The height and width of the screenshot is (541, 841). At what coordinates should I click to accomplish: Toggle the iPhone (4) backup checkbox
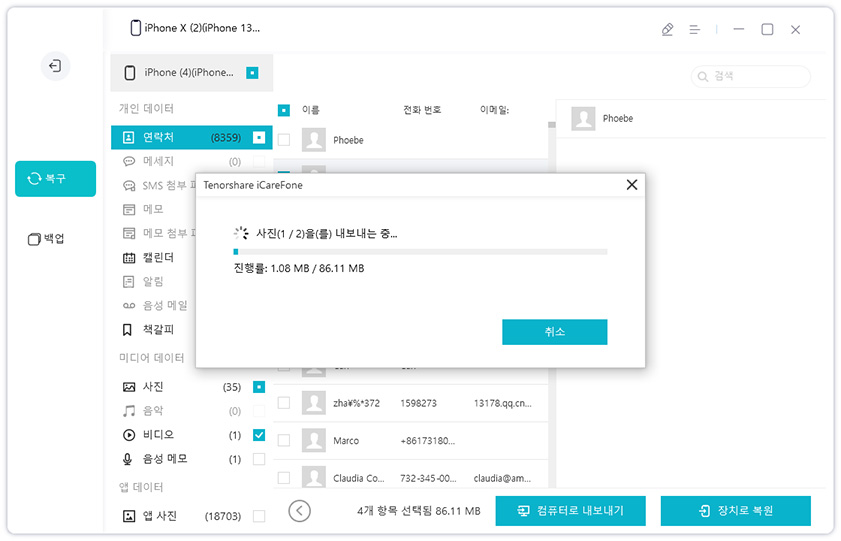252,72
